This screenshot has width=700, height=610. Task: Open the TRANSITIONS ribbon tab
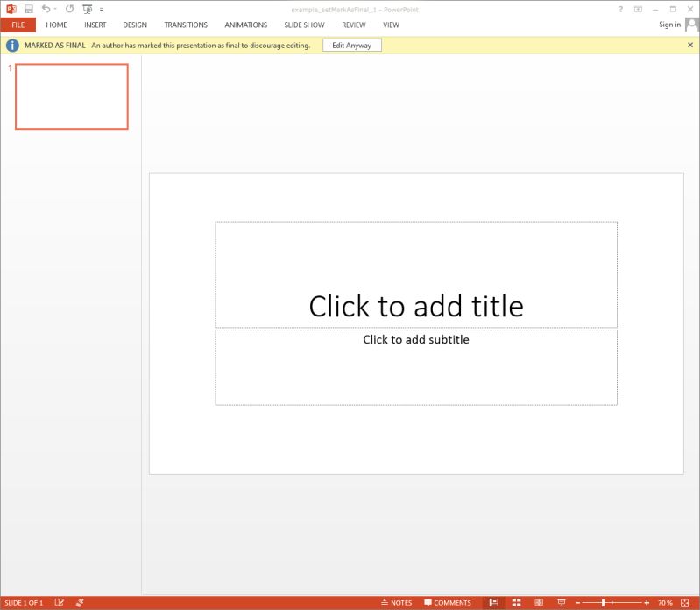click(186, 25)
